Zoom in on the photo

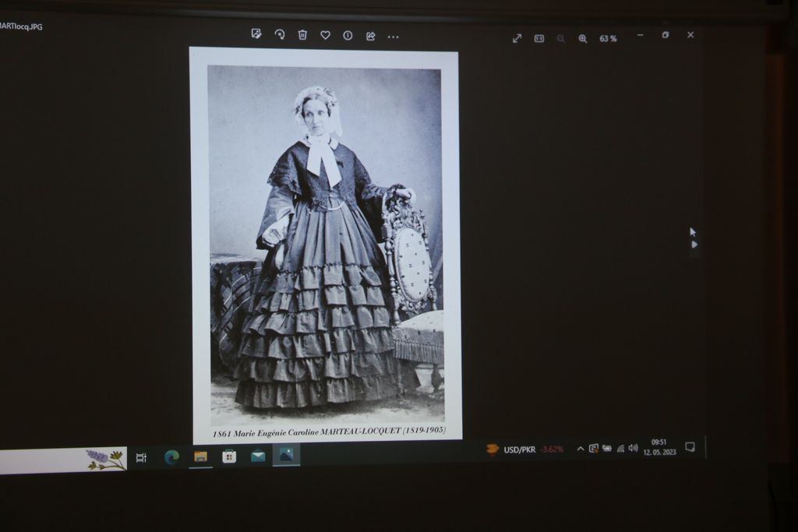point(582,38)
